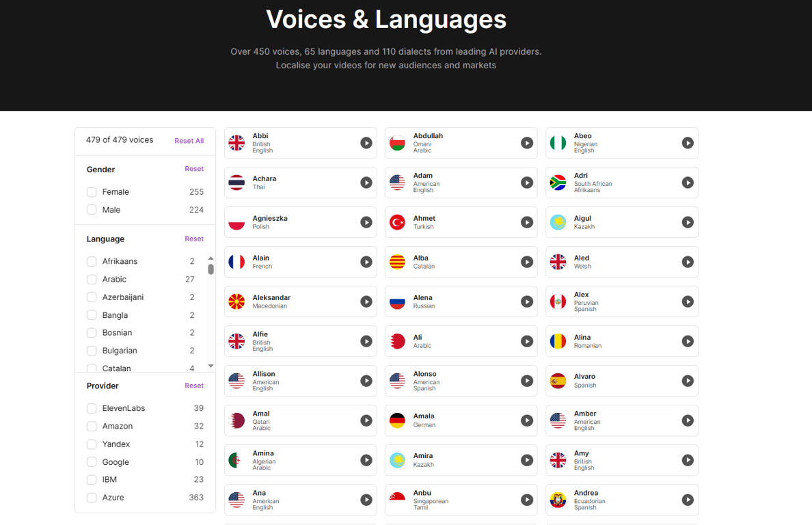Image resolution: width=812 pixels, height=525 pixels.
Task: Play the Alvaro Spanish voice sample
Action: pyautogui.click(x=687, y=381)
